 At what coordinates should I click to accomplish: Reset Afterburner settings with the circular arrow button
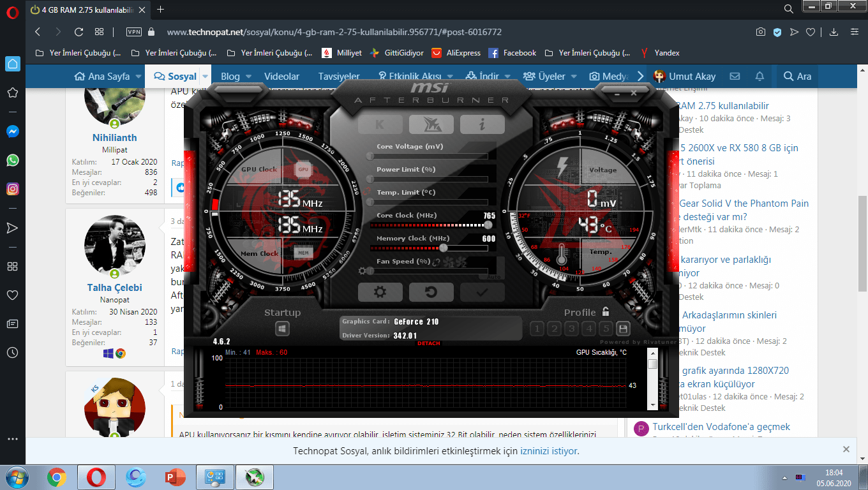(x=431, y=292)
